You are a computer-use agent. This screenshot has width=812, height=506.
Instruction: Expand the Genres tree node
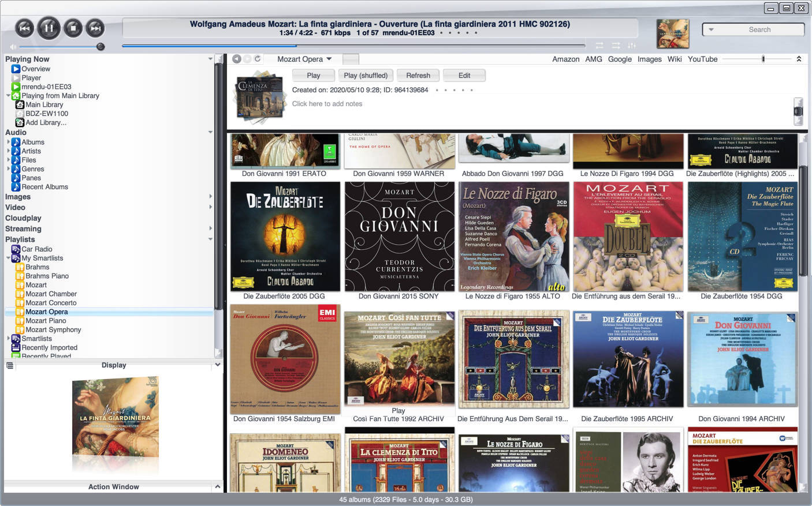coord(8,169)
